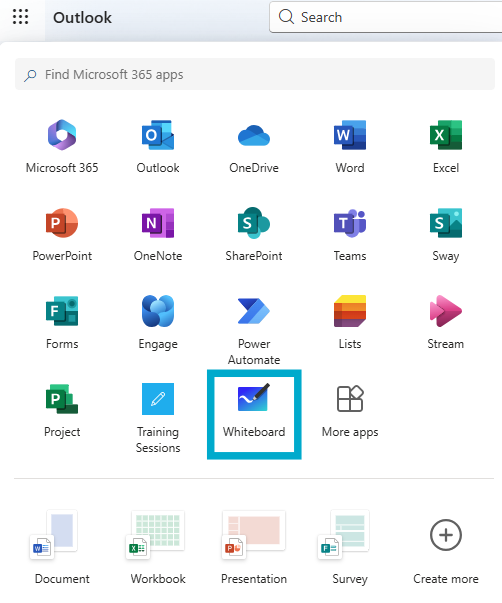Click the Search box in the header
502x603 pixels.
click(x=386, y=17)
